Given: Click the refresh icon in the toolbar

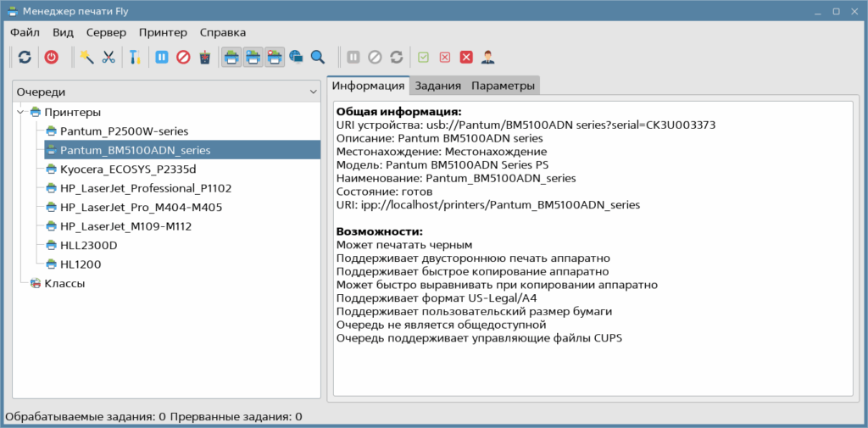Looking at the screenshot, I should [25, 57].
